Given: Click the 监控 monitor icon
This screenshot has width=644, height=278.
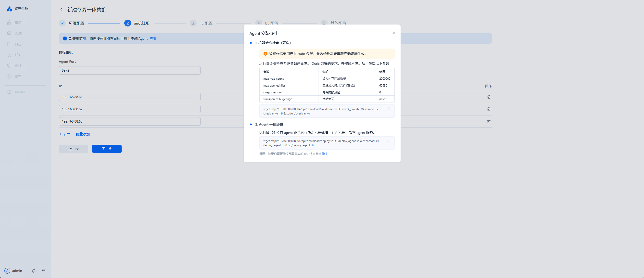Looking at the screenshot, I should [x=9, y=33].
